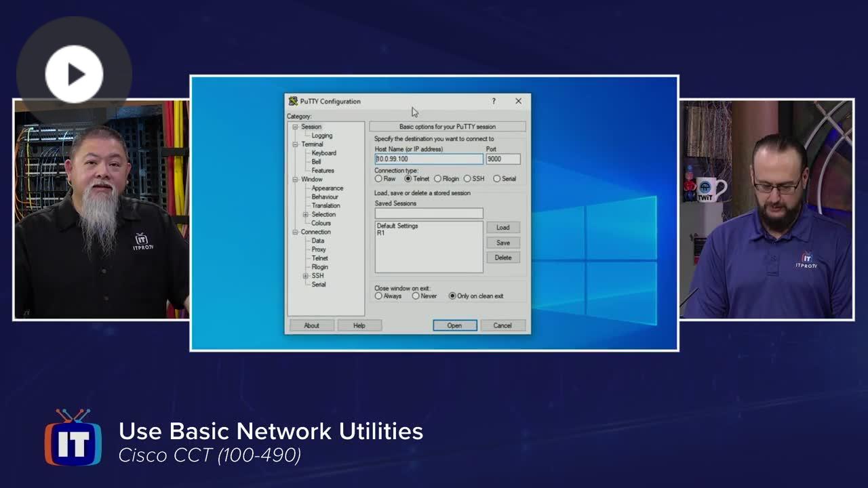Click the PuTTY icon in the title bar

(293, 101)
